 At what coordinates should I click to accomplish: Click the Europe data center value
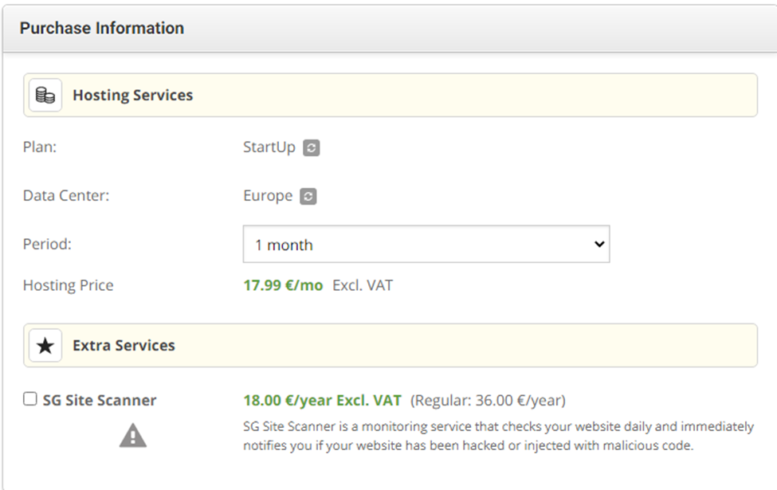click(x=268, y=196)
